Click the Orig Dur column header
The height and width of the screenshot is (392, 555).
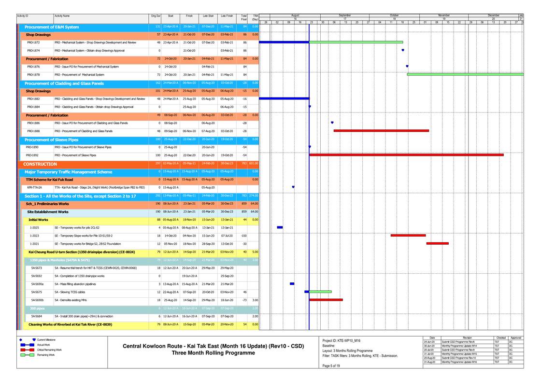(156, 16)
